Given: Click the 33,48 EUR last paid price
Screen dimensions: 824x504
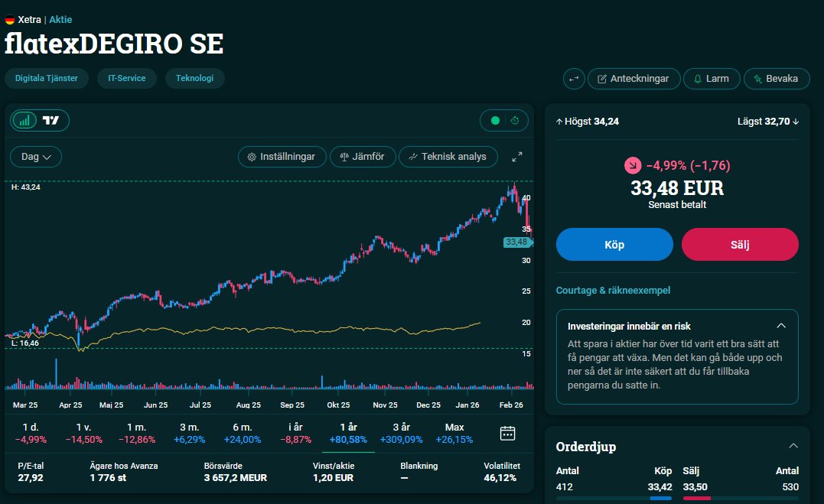Looking at the screenshot, I should [x=677, y=188].
